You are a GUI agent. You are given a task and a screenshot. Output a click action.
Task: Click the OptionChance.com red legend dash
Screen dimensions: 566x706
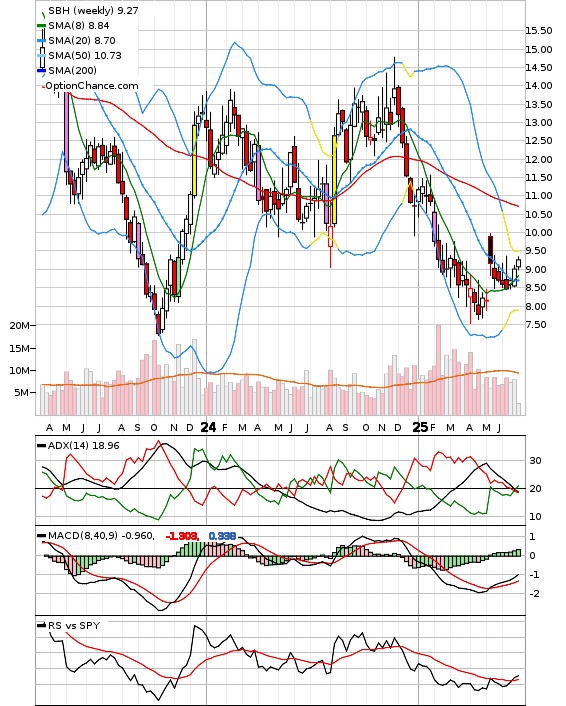[43, 86]
